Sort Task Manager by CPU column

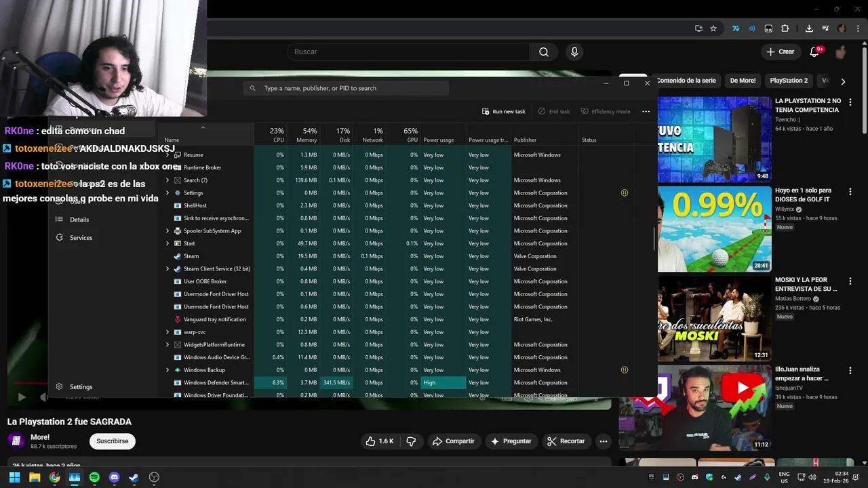pos(272,135)
